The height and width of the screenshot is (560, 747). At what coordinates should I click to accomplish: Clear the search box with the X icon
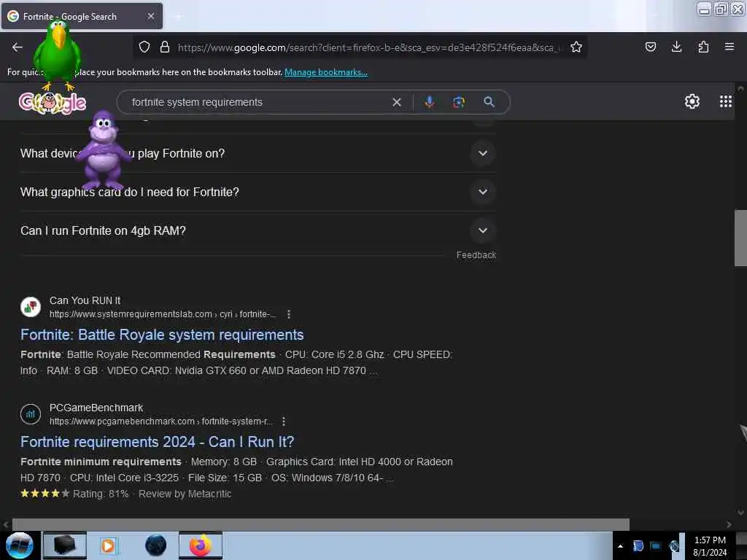pyautogui.click(x=396, y=102)
